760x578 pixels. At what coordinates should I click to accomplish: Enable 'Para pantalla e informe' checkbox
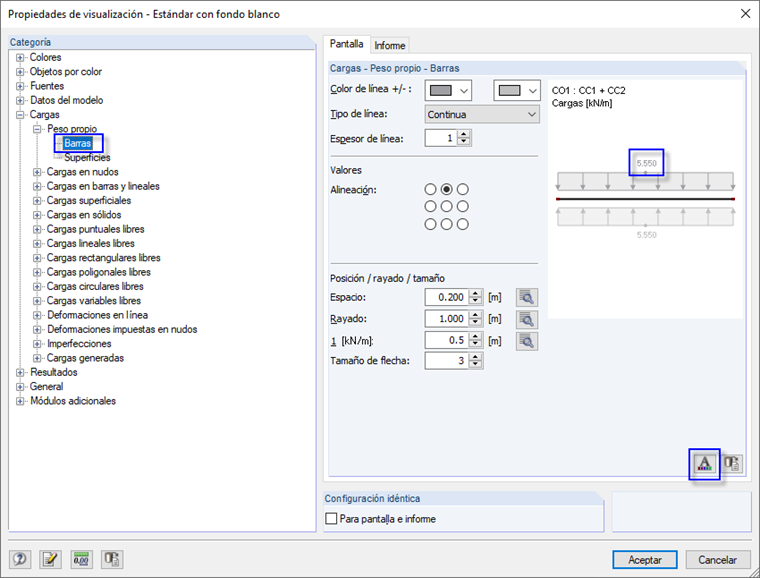click(332, 519)
